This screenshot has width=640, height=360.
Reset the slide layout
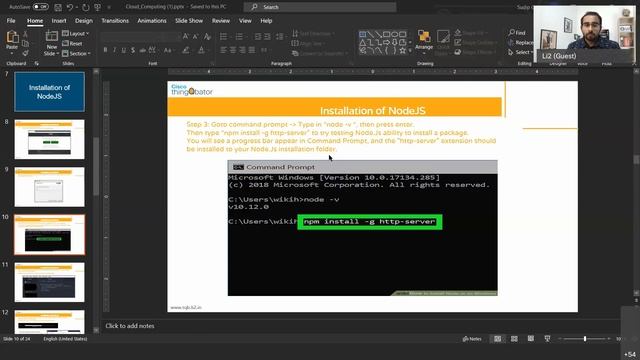[x=72, y=43]
